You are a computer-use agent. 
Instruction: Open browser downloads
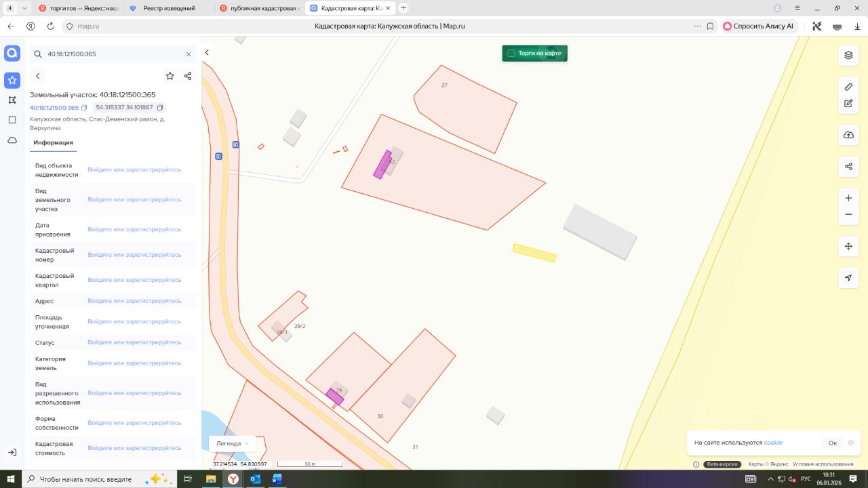pyautogui.click(x=857, y=26)
